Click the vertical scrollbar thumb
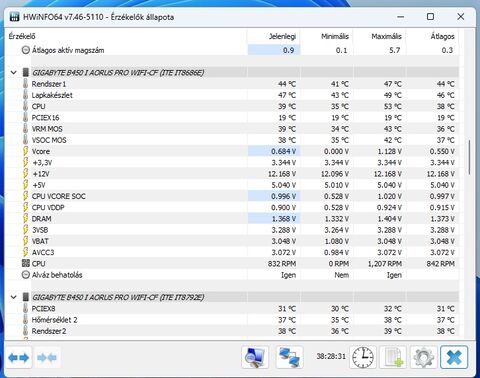The width and height of the screenshot is (480, 378). [469, 157]
